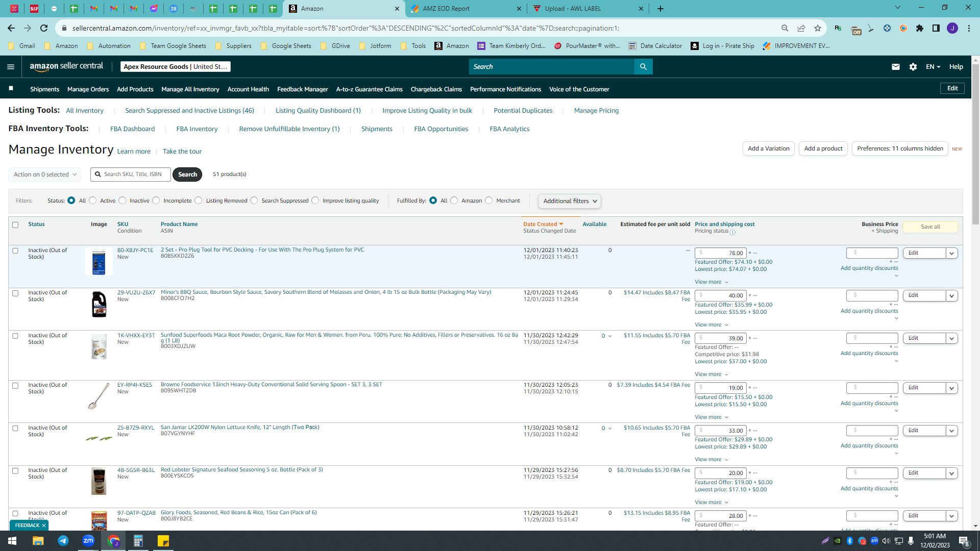Select Fulfilled By Merchant radio
980x551 pixels.
pyautogui.click(x=489, y=201)
